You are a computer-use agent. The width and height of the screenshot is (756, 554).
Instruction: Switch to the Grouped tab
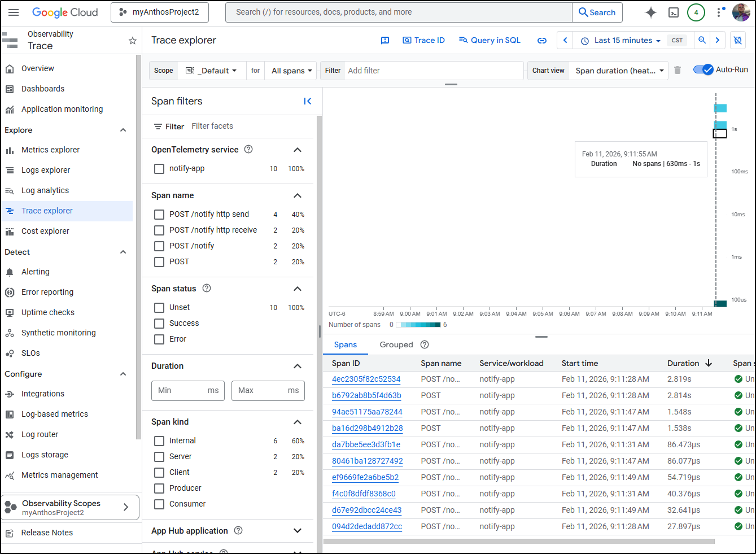[396, 344]
